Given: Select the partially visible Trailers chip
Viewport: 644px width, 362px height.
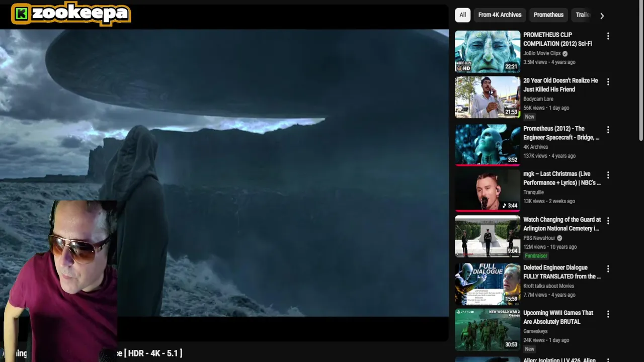Looking at the screenshot, I should tap(583, 15).
